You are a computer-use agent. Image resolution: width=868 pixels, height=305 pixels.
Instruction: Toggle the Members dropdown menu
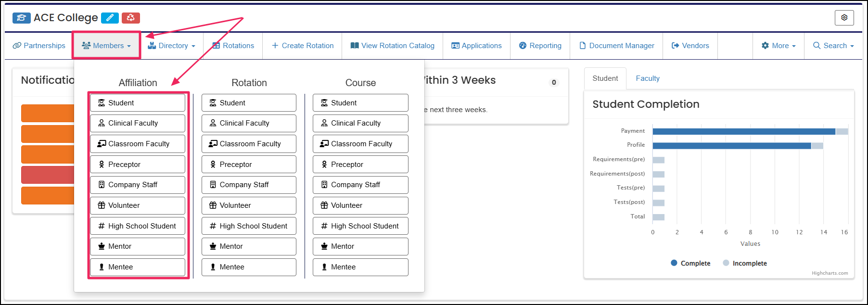[106, 46]
